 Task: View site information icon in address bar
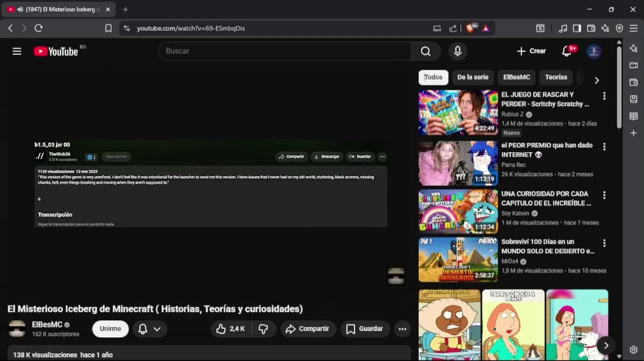[126, 29]
